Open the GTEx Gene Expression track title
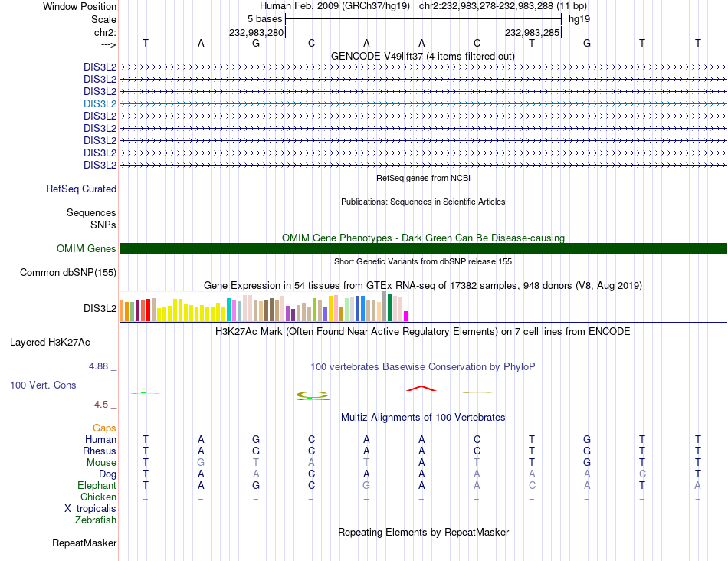The height and width of the screenshot is (561, 728). click(x=423, y=286)
